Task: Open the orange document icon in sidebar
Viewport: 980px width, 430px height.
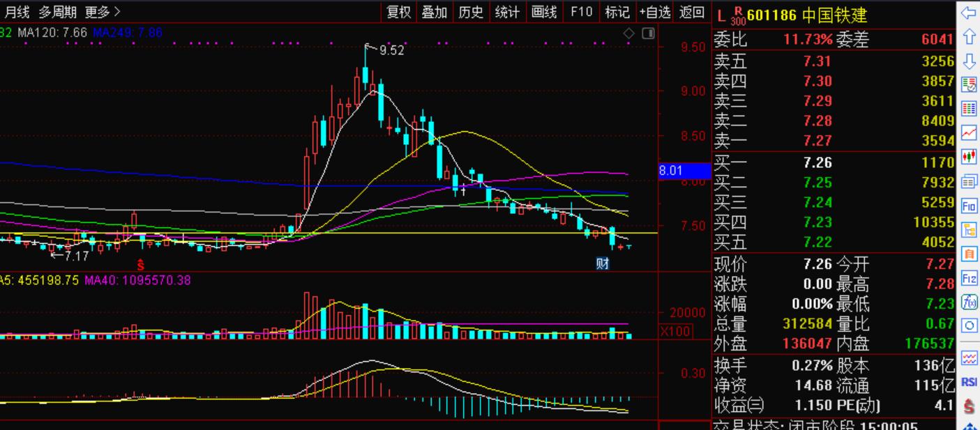Action: 969,254
